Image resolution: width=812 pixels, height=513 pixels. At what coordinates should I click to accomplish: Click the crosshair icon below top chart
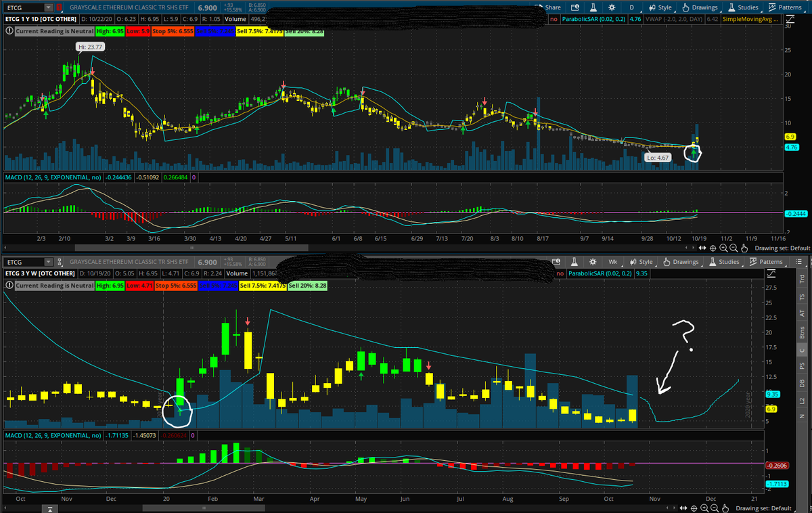713,248
